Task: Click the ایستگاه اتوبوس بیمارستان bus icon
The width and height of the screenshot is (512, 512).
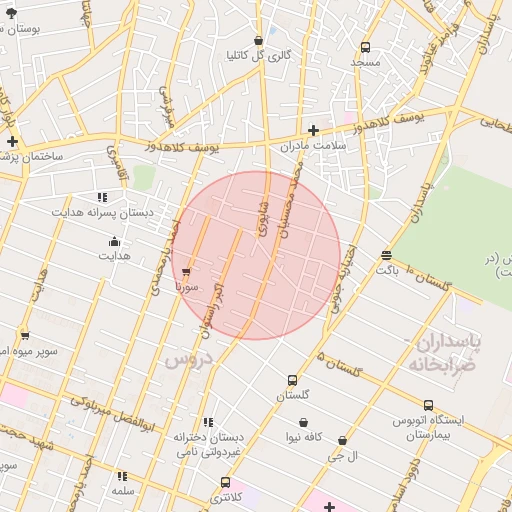Action: pos(428,405)
